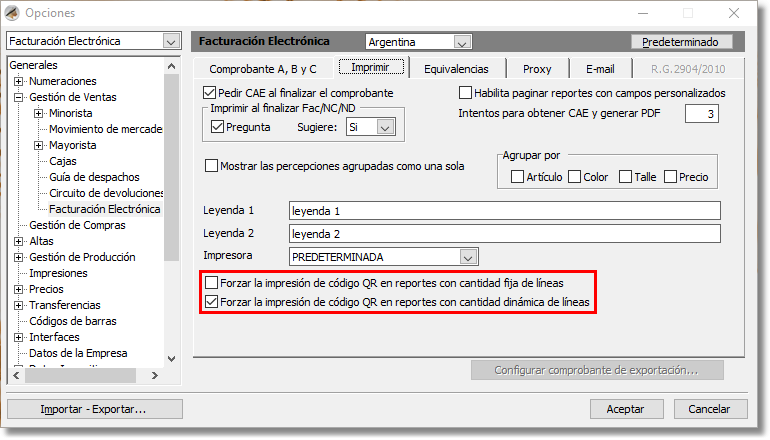
Task: Check Agrupar por Talle
Action: pyautogui.click(x=625, y=177)
